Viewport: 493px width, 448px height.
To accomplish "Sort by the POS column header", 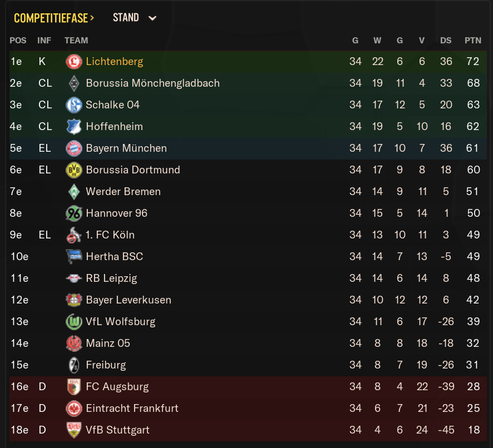I will [18, 41].
